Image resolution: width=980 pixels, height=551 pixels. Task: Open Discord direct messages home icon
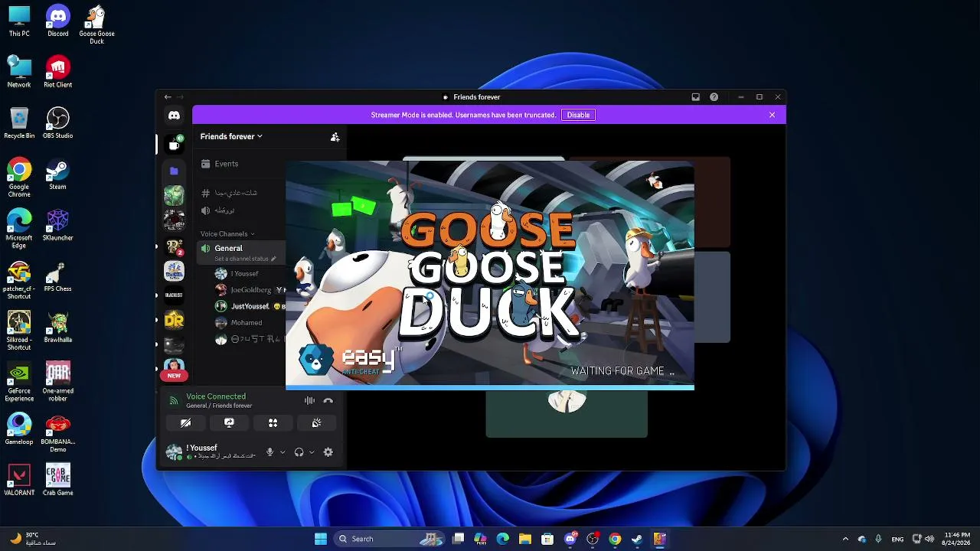174,115
